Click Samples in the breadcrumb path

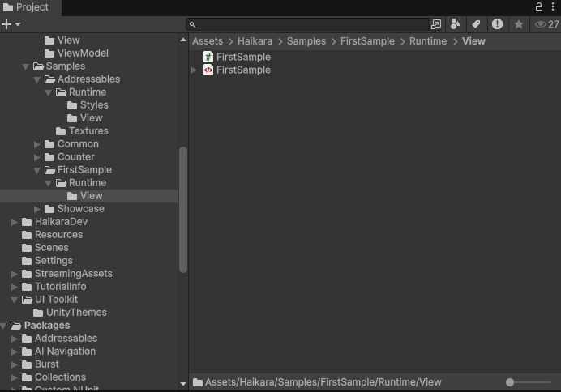click(x=306, y=40)
